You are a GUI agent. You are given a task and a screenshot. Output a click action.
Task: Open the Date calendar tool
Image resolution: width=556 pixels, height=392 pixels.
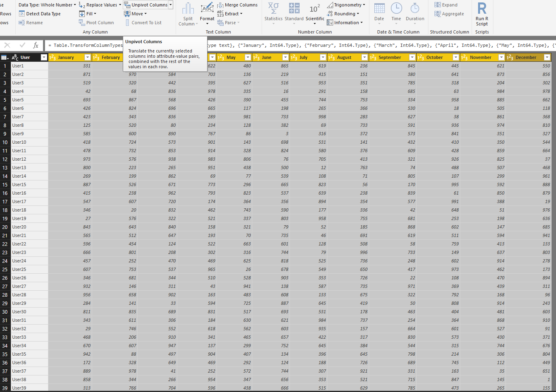[379, 14]
